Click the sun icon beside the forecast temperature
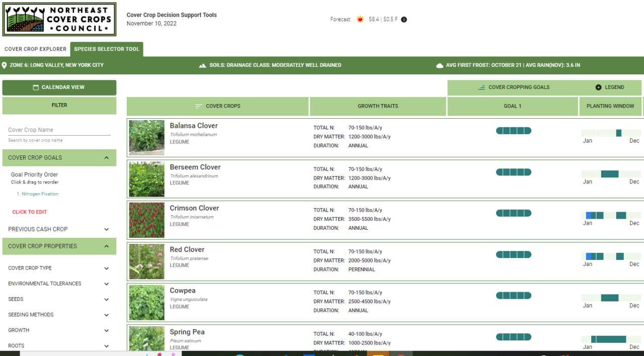 coord(360,19)
